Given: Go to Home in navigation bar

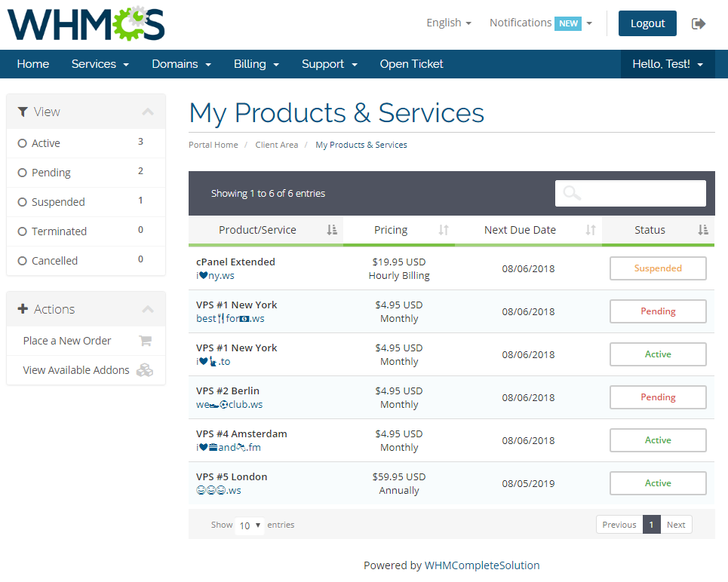Looking at the screenshot, I should [x=33, y=64].
